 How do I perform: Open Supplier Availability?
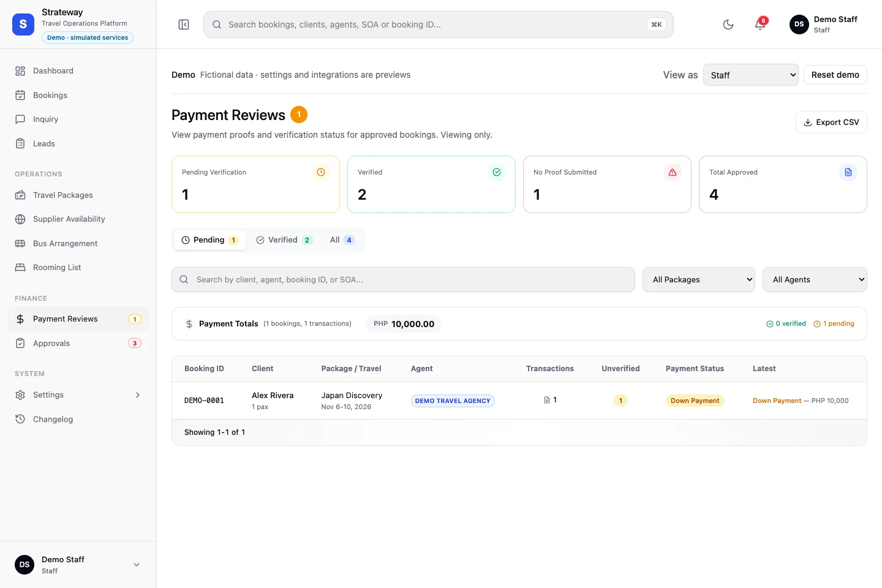[x=78, y=219]
